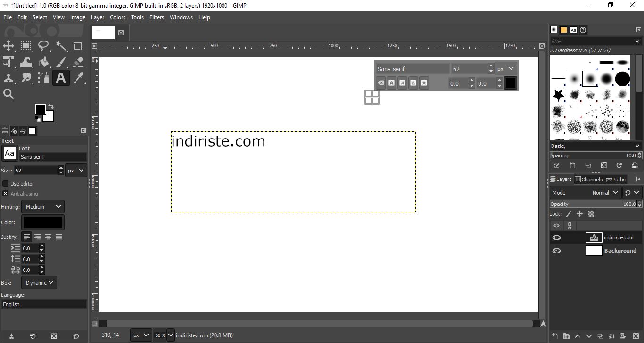
Task: Delete tool preset in Tool Options
Action: pos(54,336)
